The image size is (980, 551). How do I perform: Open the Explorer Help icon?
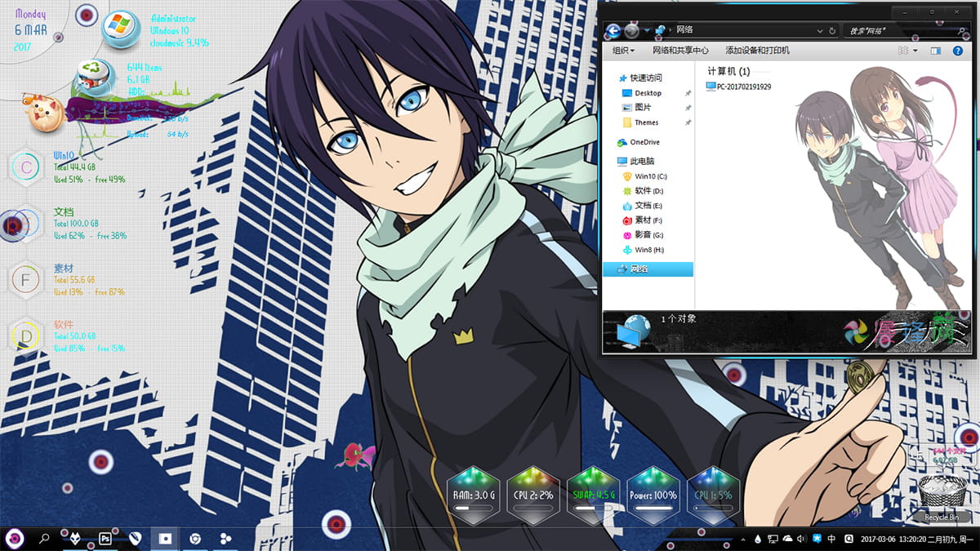957,51
